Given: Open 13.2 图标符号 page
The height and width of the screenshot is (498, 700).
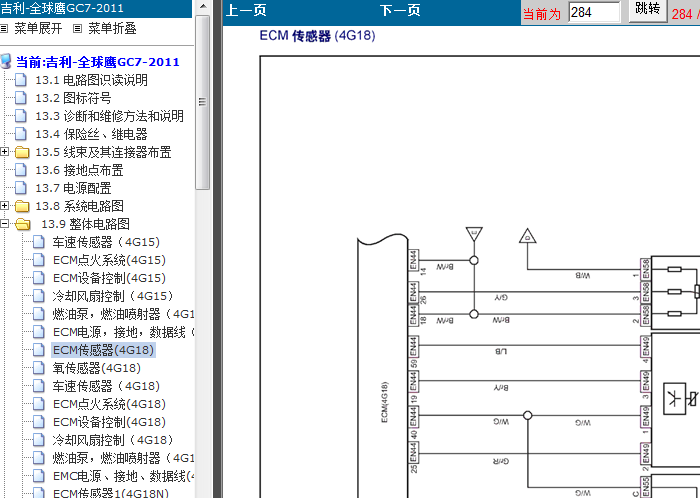Looking at the screenshot, I should pos(73,98).
